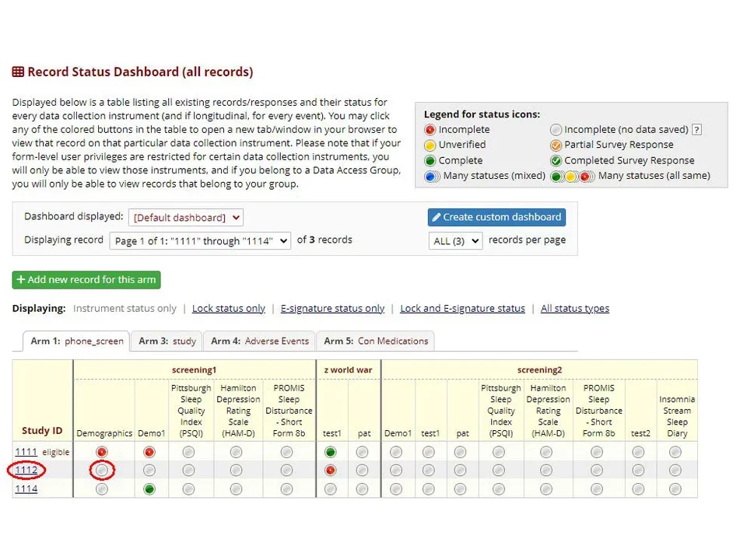
Task: Click the circled Demographics status icon for record 1112
Action: point(103,470)
